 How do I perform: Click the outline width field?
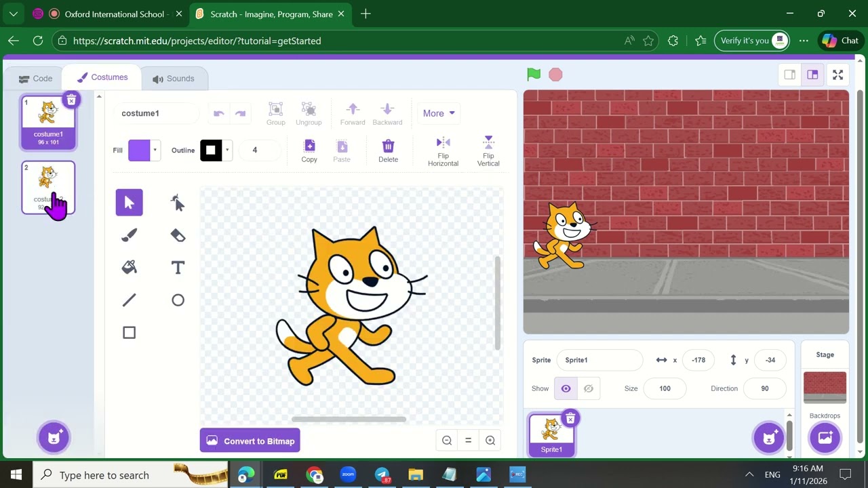pos(258,150)
